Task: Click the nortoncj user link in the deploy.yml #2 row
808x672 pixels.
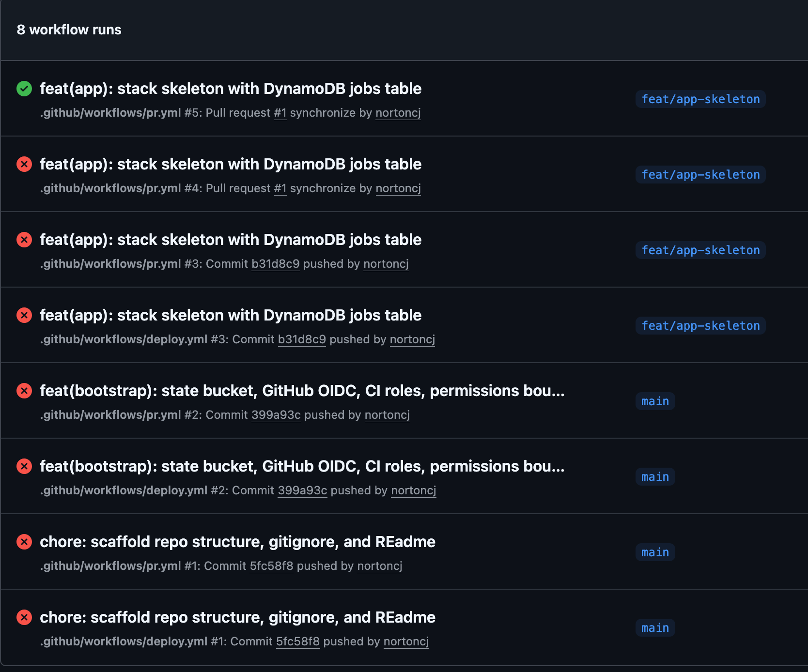Action: point(414,490)
